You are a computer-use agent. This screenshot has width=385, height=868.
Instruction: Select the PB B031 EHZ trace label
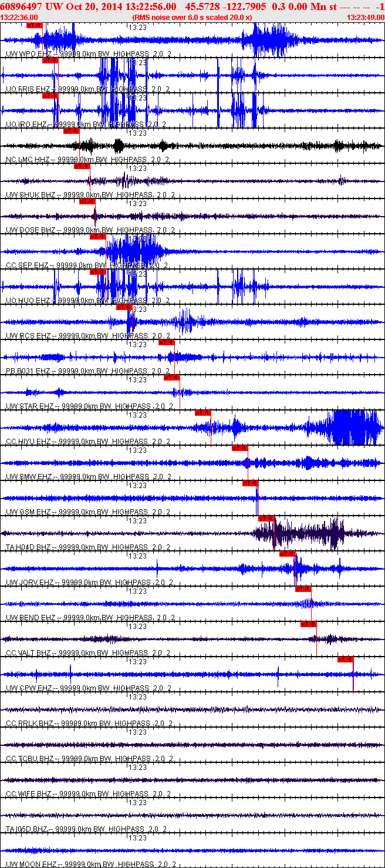(x=88, y=371)
